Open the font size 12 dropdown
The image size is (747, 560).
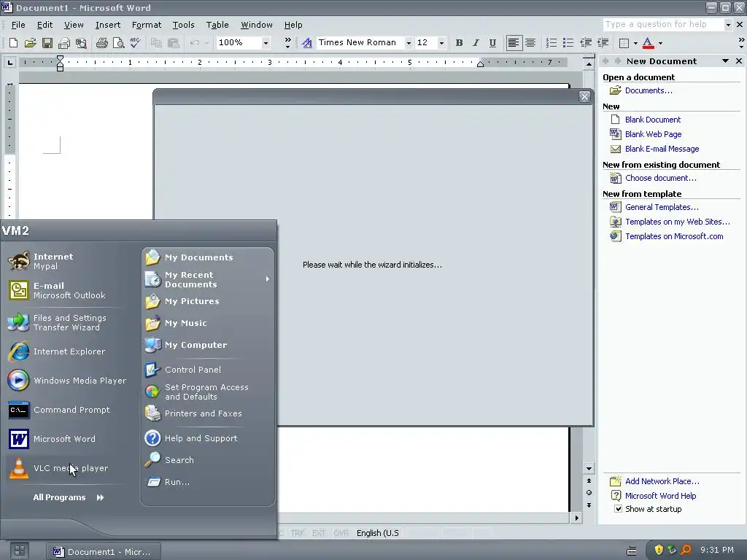pyautogui.click(x=441, y=43)
